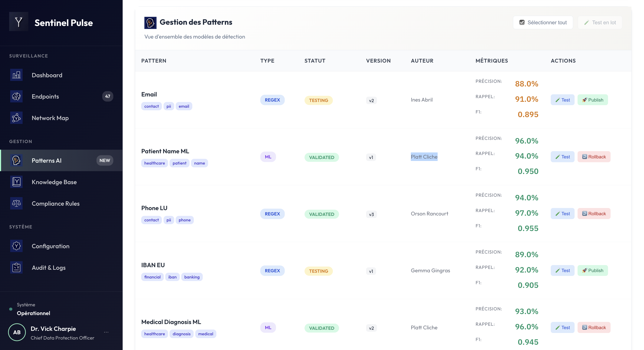Viewport: 644px width, 350px height.
Task: Click the Gestion des Patterns header icon
Action: click(x=150, y=23)
